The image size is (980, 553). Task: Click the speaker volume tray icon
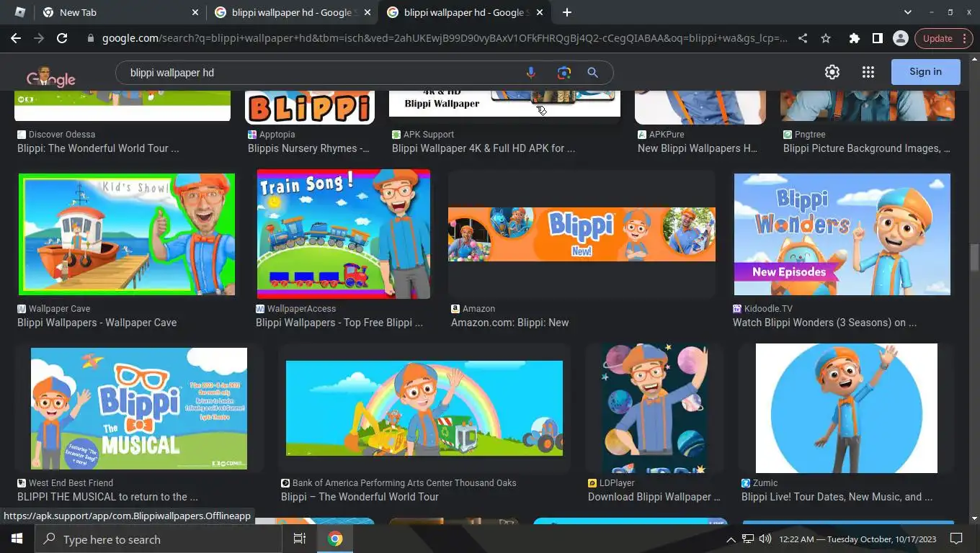click(765, 539)
